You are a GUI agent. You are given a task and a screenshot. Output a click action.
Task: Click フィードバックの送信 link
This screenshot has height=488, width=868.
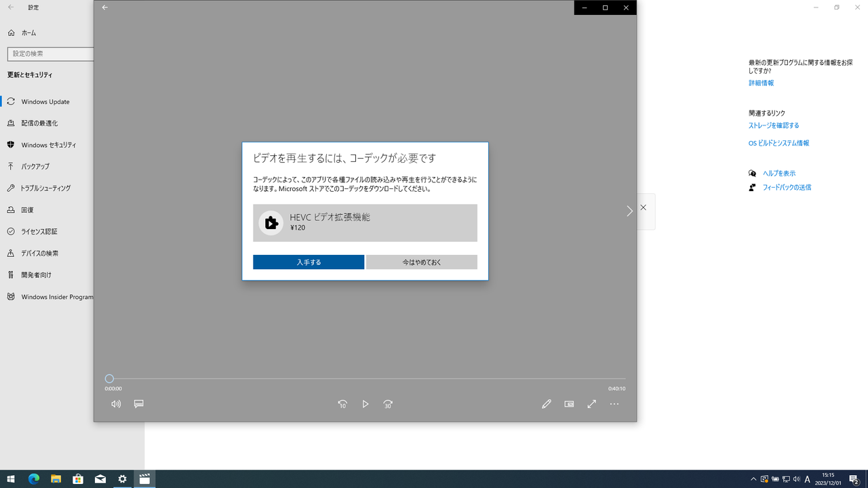[787, 188]
